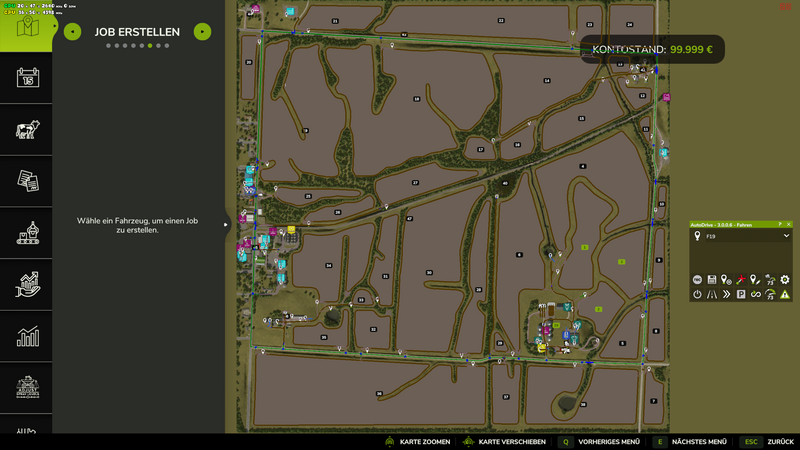Select the fifth page indicator dot
Viewport: 800px width, 450px height.
[x=142, y=46]
